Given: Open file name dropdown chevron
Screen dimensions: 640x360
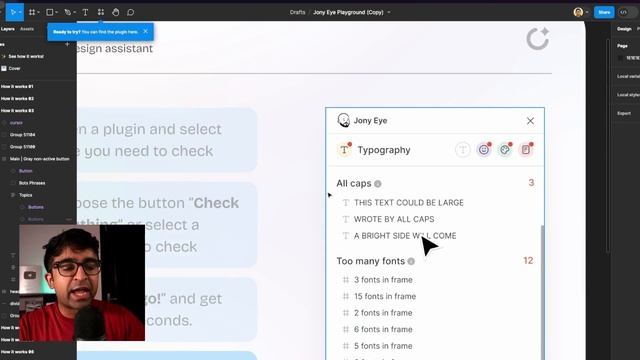Looking at the screenshot, I should point(389,12).
